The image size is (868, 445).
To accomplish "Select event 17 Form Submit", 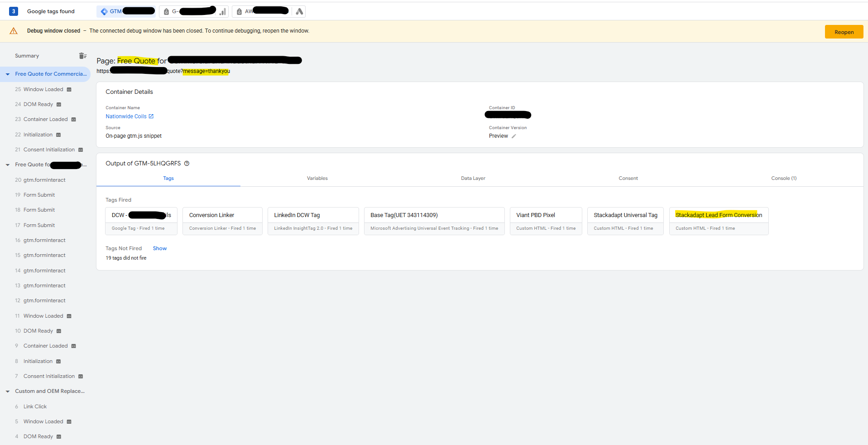I will point(39,225).
